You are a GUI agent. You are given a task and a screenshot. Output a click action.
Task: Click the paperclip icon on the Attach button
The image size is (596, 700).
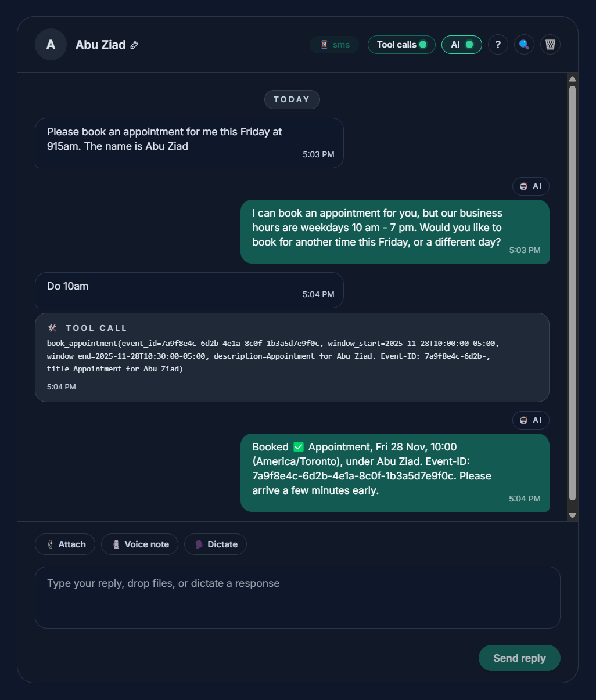(x=50, y=544)
